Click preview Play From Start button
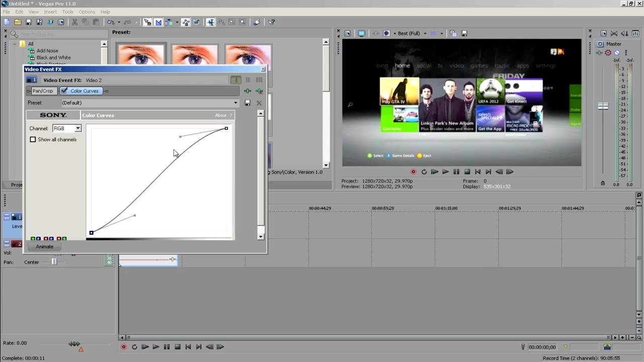The height and width of the screenshot is (362, 644). pyautogui.click(x=435, y=171)
